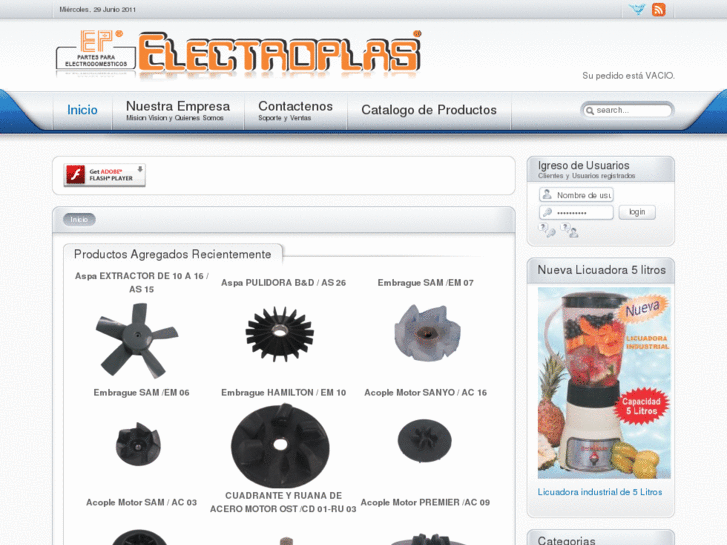Click Su pedido está VACIO text
The image size is (727, 545).
(628, 76)
